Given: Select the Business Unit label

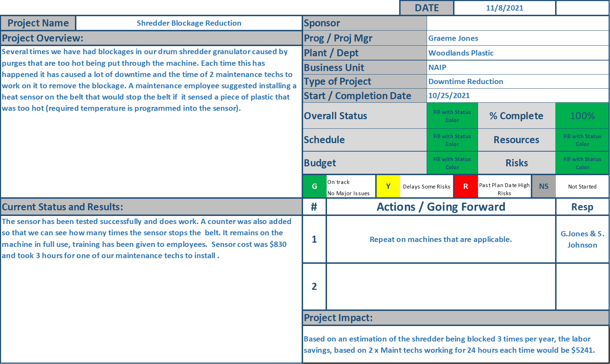Looking at the screenshot, I should [365, 67].
